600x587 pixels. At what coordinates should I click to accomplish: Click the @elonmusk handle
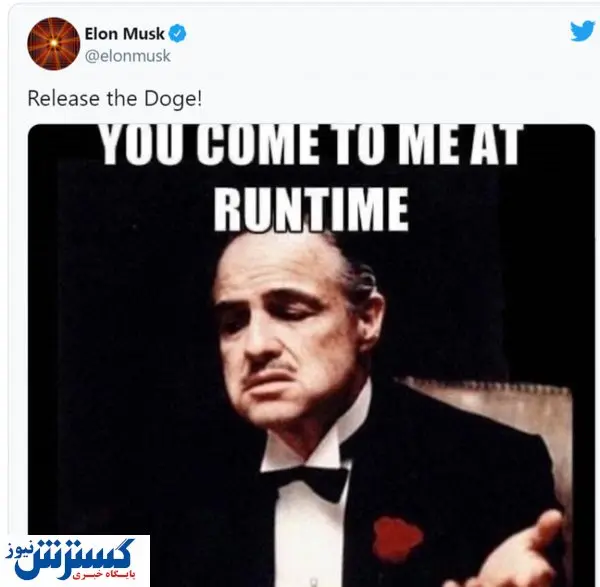click(x=127, y=56)
